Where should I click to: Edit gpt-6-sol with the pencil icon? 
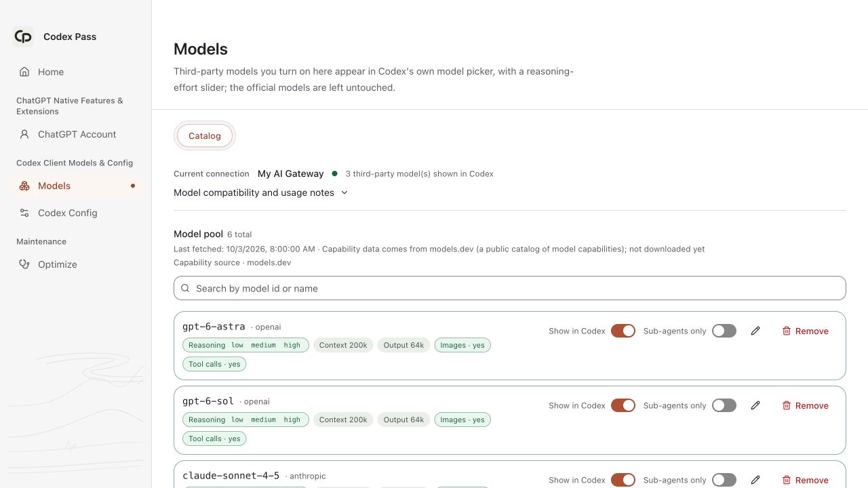[755, 405]
